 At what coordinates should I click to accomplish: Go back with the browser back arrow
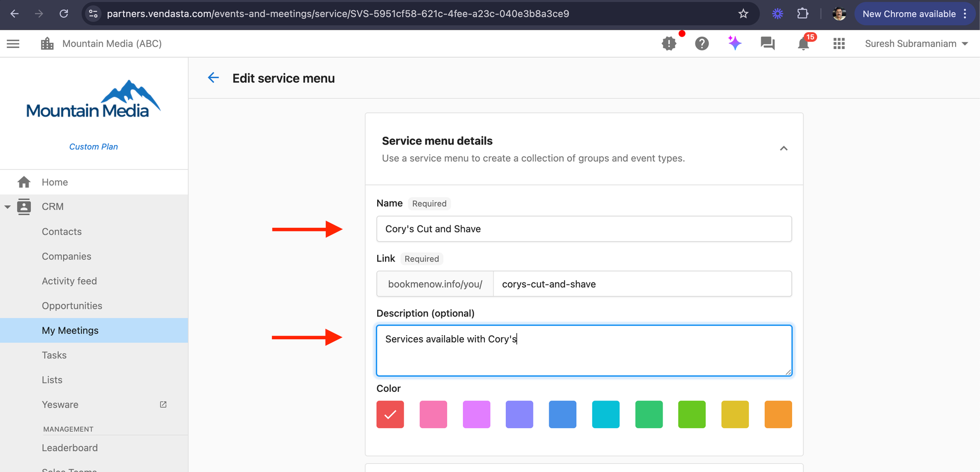pyautogui.click(x=14, y=14)
